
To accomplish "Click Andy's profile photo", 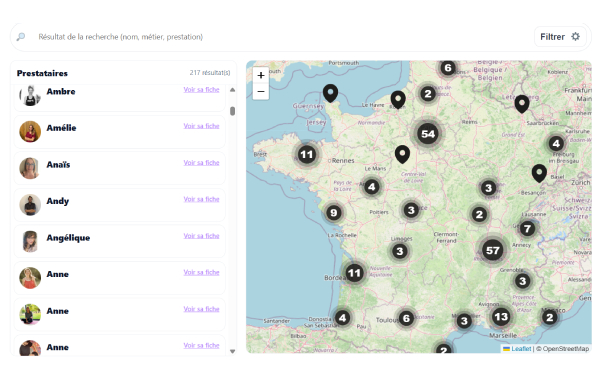I will (30, 205).
